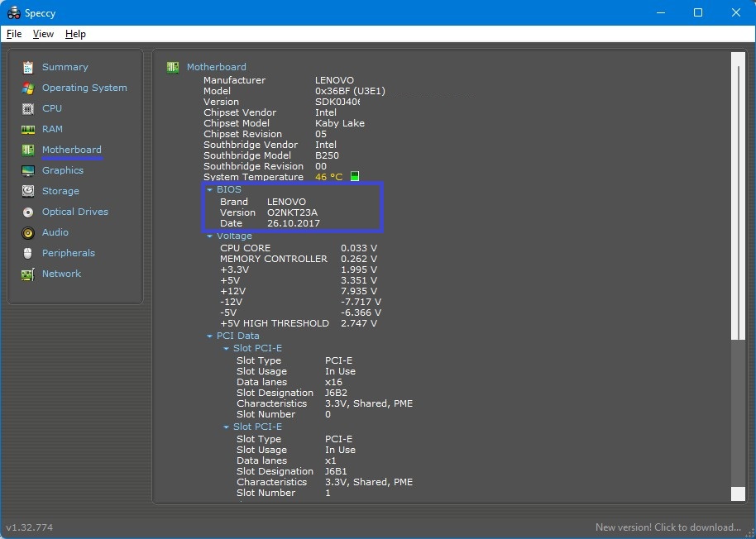756x539 pixels.
Task: Open the File menu
Action: pyautogui.click(x=14, y=34)
